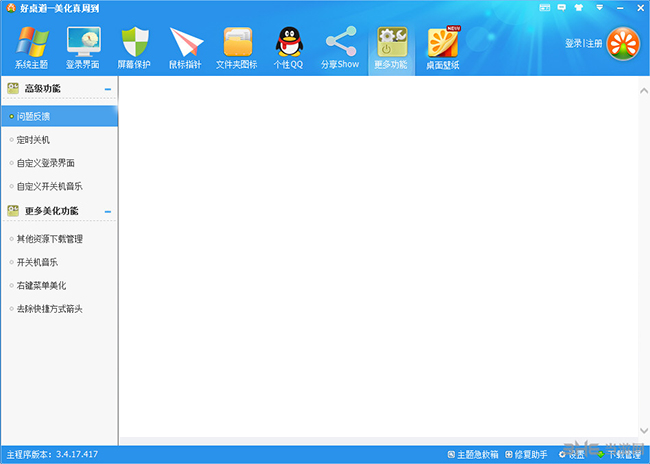Screen dimensions: 650x464
Task: Click the orange user avatar logo
Action: click(623, 44)
